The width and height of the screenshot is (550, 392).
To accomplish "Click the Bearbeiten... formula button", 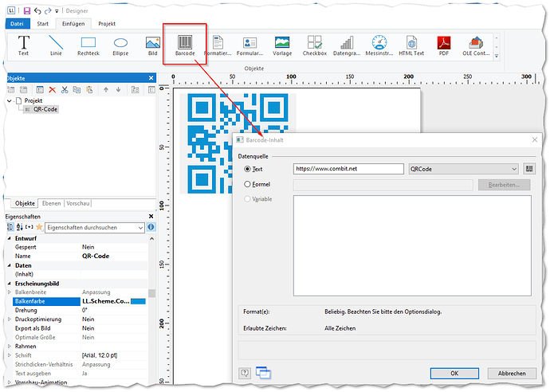I will point(504,185).
